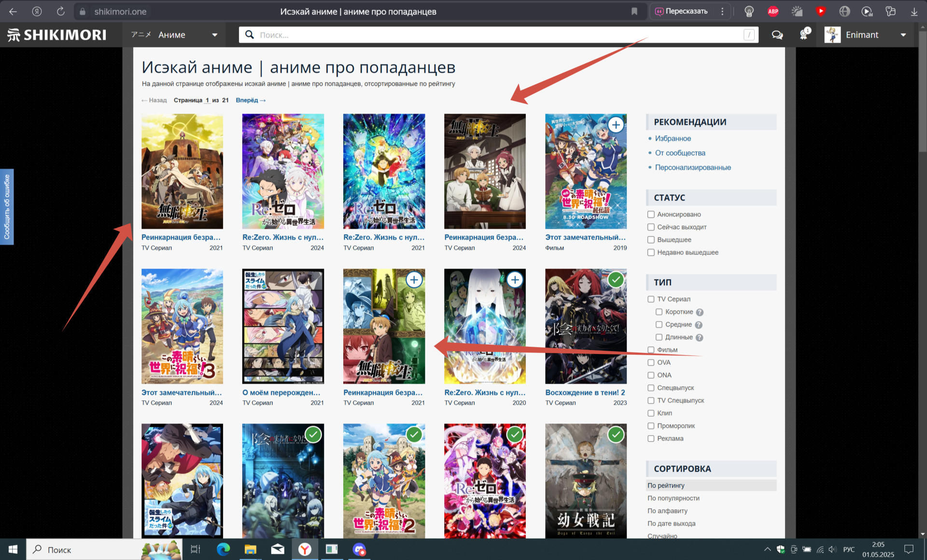The width and height of the screenshot is (927, 560).
Task: Click the browser reload icon
Action: tap(60, 11)
